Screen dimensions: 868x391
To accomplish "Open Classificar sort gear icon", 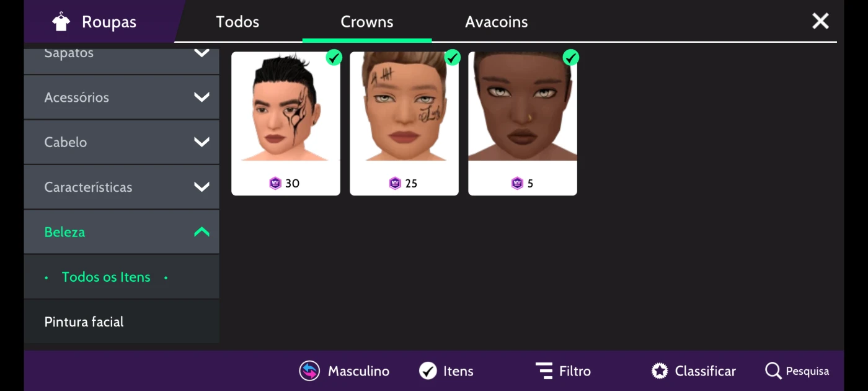I will point(660,371).
